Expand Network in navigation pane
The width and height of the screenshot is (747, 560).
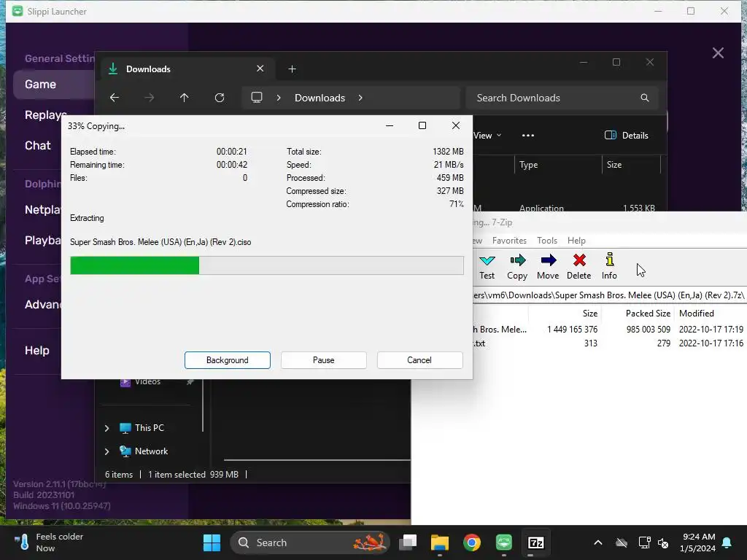click(x=107, y=451)
